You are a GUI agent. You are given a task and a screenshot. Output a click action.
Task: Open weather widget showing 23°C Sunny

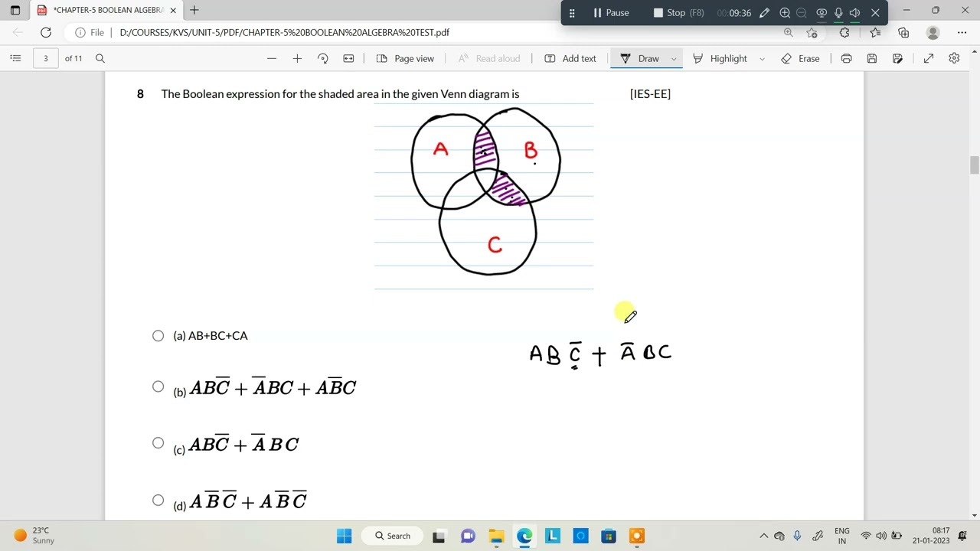[34, 536]
